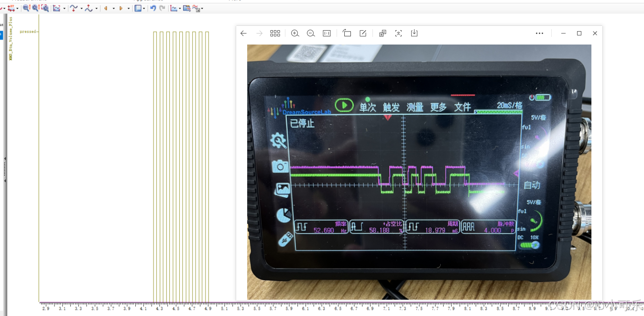Expand the left arrow dropdown
This screenshot has height=316, width=644.
click(113, 9)
